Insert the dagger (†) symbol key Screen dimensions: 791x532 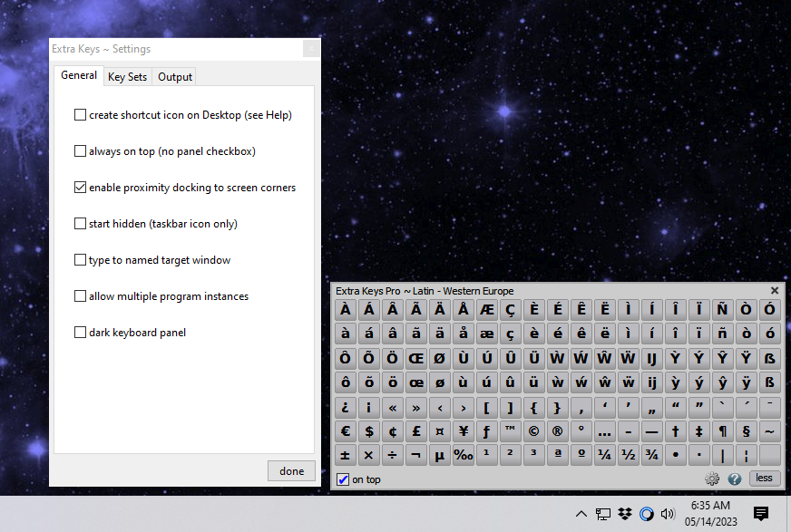point(676,431)
